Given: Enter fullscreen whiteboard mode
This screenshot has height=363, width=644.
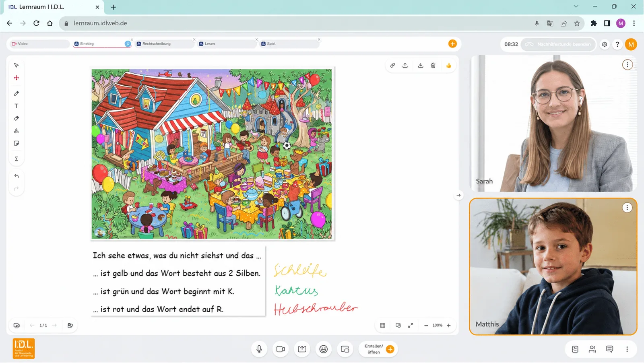Looking at the screenshot, I should point(410,325).
